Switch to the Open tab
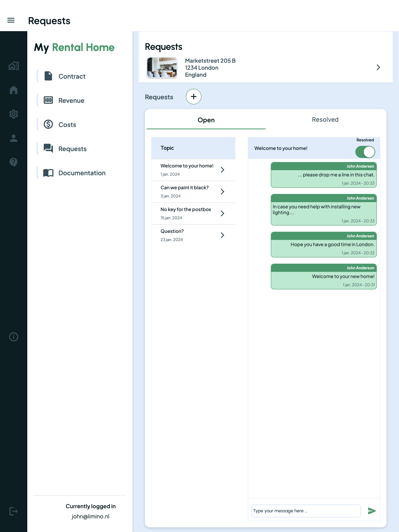This screenshot has width=399, height=532. coord(206,120)
